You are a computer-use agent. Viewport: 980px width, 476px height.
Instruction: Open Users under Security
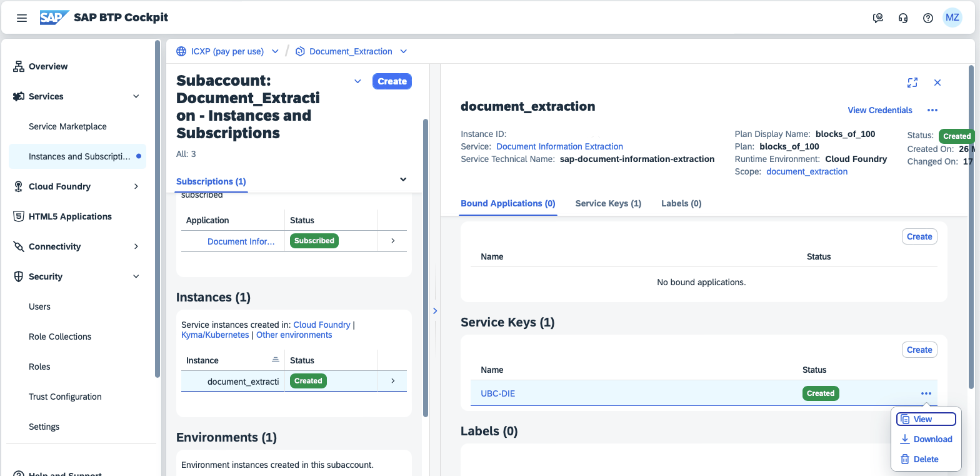[39, 306]
